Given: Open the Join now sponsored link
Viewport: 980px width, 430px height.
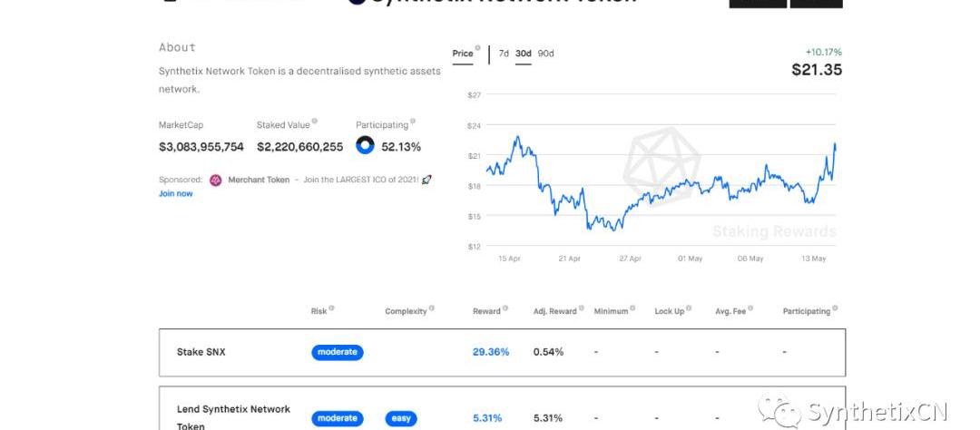Looking at the screenshot, I should coord(176,194).
